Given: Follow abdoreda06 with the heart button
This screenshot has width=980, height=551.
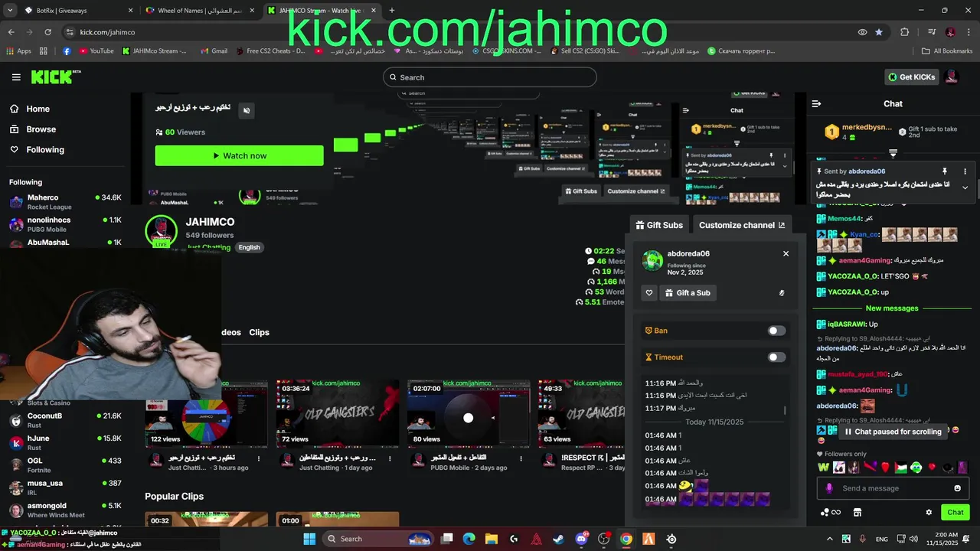Looking at the screenshot, I should click(649, 292).
